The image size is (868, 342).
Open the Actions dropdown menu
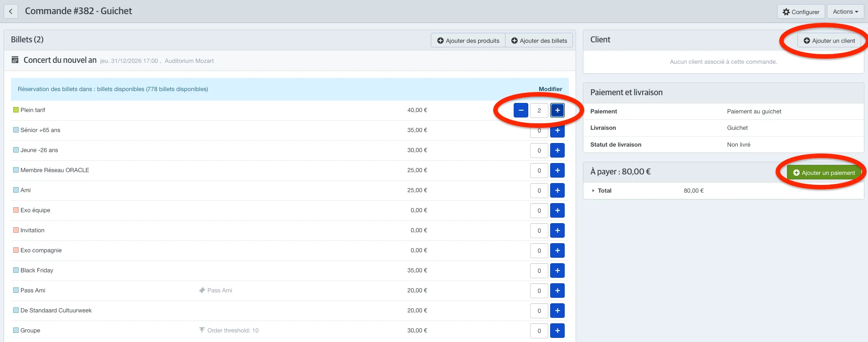pos(845,12)
